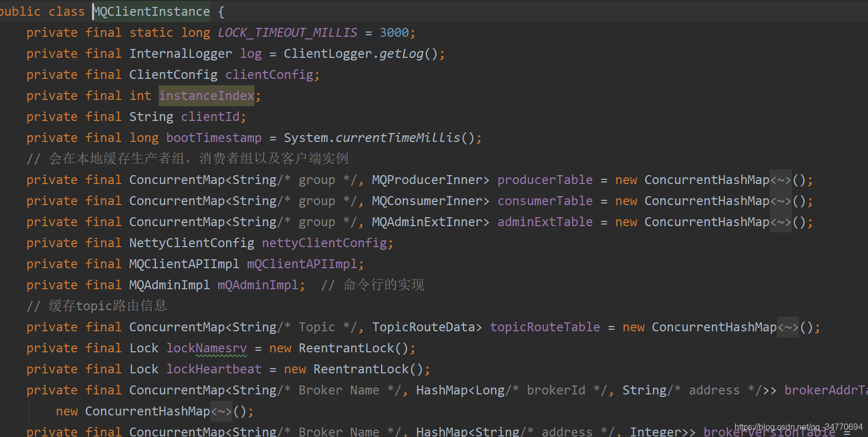This screenshot has height=437, width=868.
Task: Click the InternalLogger type name
Action: (181, 54)
